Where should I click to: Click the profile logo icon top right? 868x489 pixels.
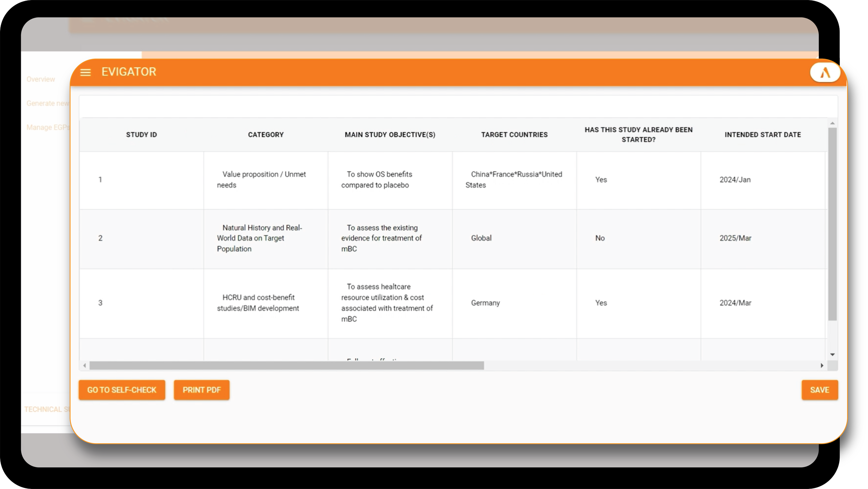(825, 73)
